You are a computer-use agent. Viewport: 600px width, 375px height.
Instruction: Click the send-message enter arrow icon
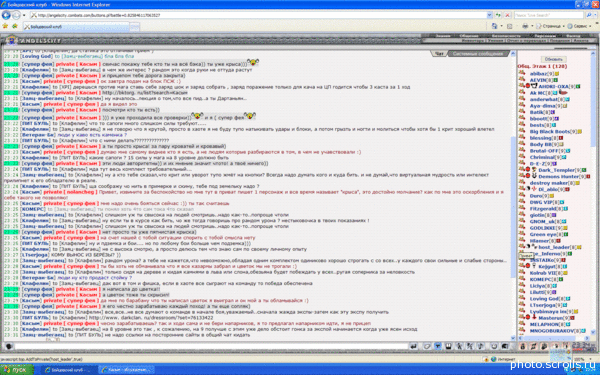tap(414, 347)
